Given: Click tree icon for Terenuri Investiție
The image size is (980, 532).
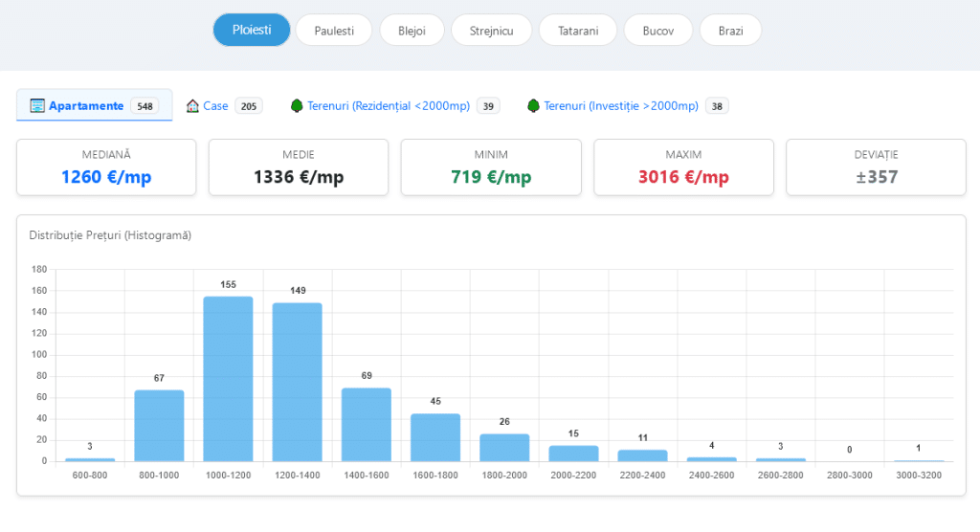Looking at the screenshot, I should [x=533, y=106].
